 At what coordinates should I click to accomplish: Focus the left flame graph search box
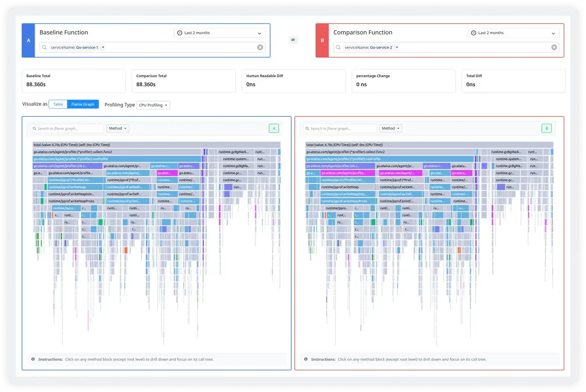67,129
